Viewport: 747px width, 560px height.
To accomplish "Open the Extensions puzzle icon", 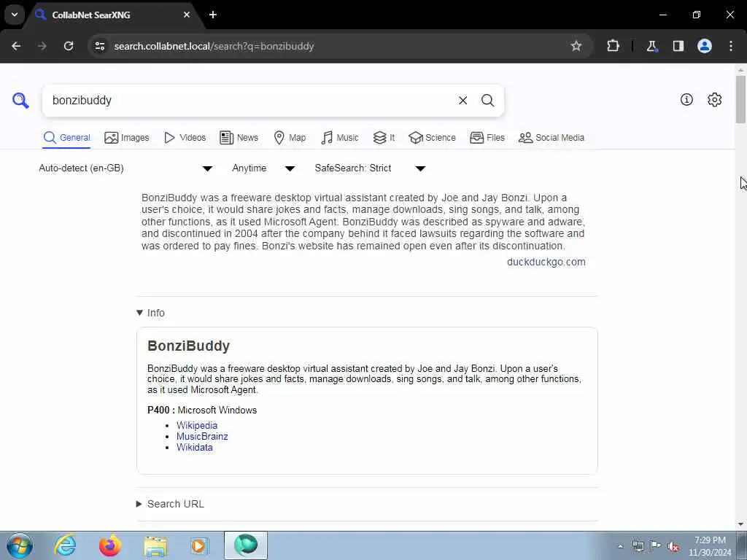I will click(x=613, y=46).
